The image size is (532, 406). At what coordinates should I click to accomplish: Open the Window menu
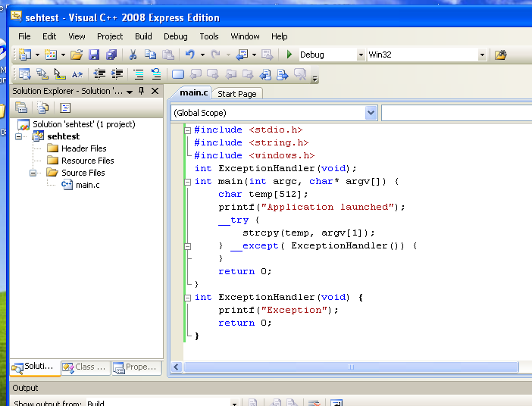click(245, 36)
